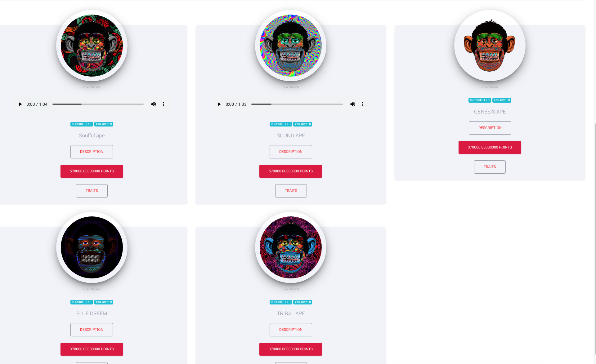Open more options on Soulful ape player
Image resolution: width=596 pixels, height=364 pixels.
pos(164,104)
